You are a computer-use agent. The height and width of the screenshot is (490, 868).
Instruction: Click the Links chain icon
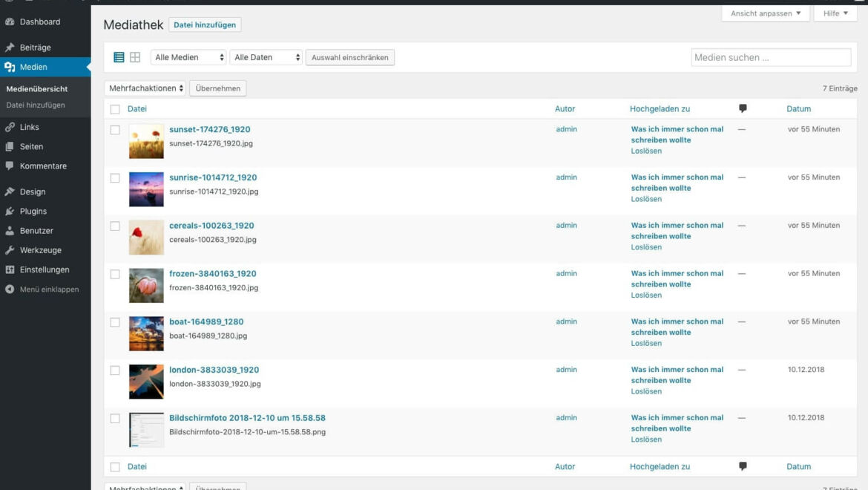[10, 127]
